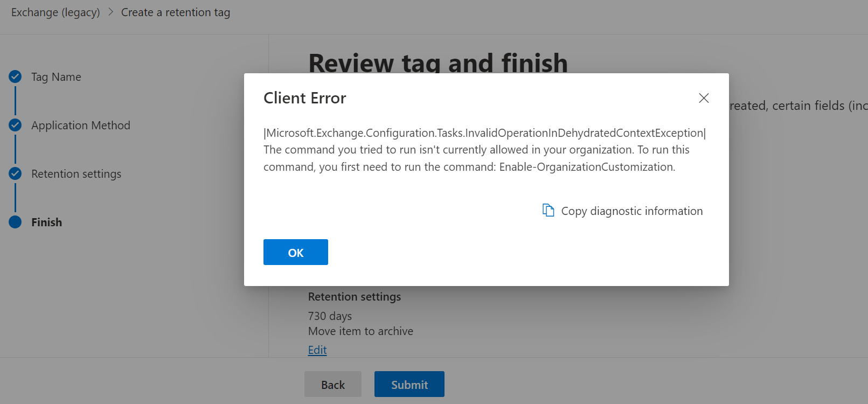Click the Retention settings section heading
The image size is (868, 404).
[355, 297]
